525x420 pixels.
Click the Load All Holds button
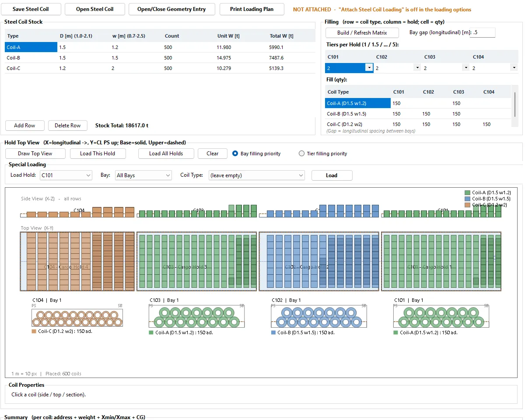tap(166, 154)
